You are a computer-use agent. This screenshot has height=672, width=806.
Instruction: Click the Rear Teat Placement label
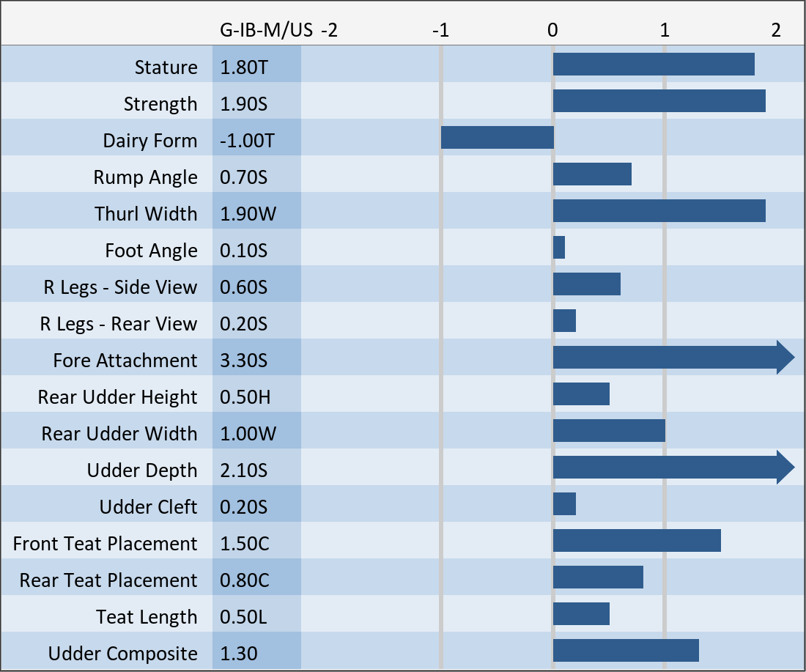click(x=108, y=580)
